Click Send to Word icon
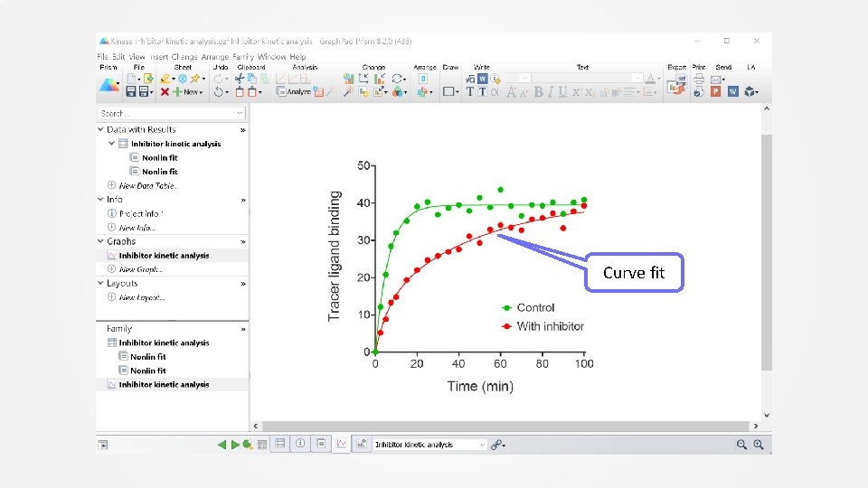Screen dimensions: 868x488 [733, 92]
